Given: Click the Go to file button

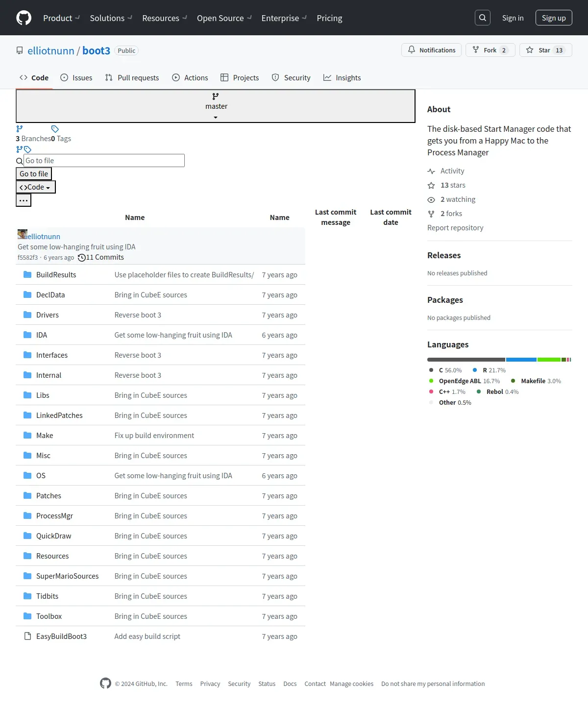Looking at the screenshot, I should (34, 173).
